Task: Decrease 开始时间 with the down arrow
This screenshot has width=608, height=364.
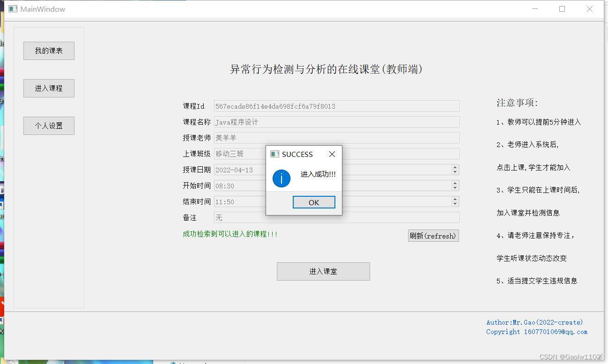Action: [455, 188]
